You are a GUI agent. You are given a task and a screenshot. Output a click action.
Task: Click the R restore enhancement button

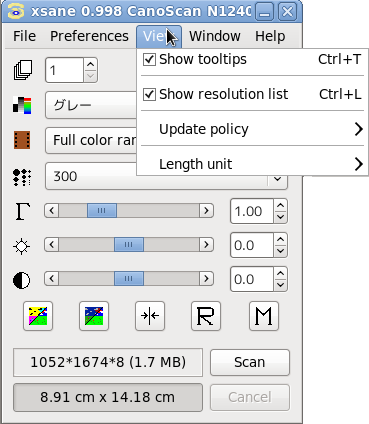click(206, 316)
